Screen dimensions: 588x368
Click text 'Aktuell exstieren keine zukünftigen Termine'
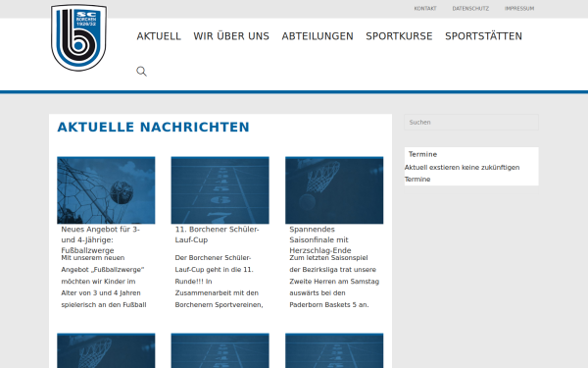[x=462, y=173]
